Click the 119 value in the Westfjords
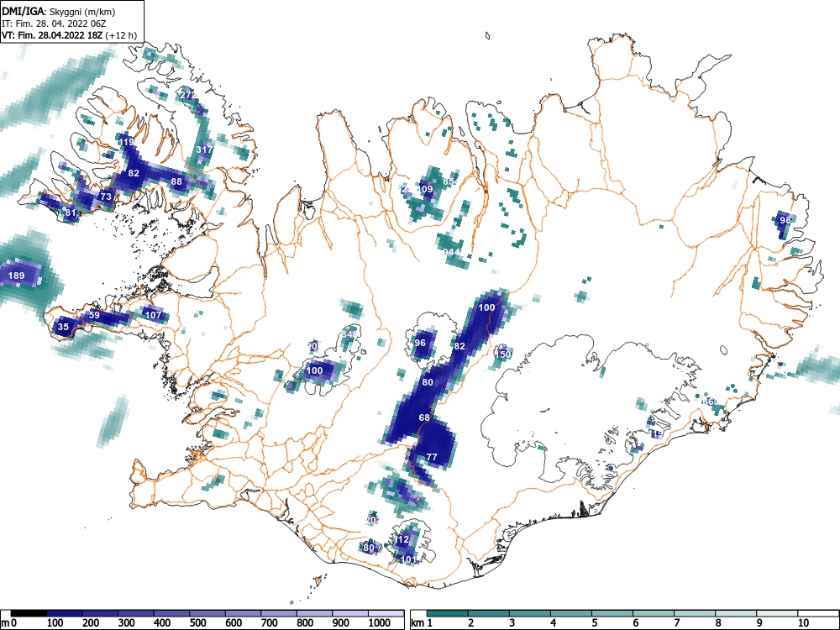The width and height of the screenshot is (840, 630). click(x=127, y=142)
